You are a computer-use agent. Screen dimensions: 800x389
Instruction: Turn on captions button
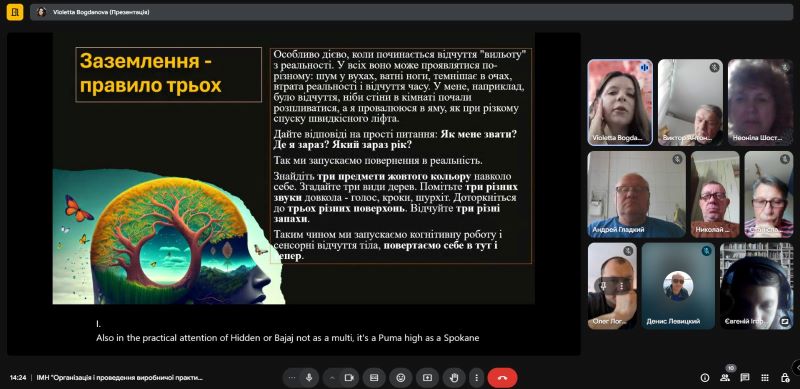click(374, 378)
